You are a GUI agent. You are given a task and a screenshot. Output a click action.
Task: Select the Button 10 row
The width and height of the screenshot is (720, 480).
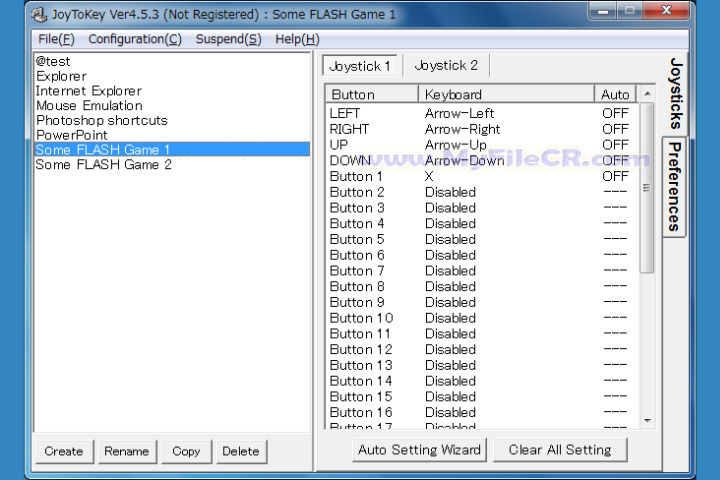click(x=482, y=318)
